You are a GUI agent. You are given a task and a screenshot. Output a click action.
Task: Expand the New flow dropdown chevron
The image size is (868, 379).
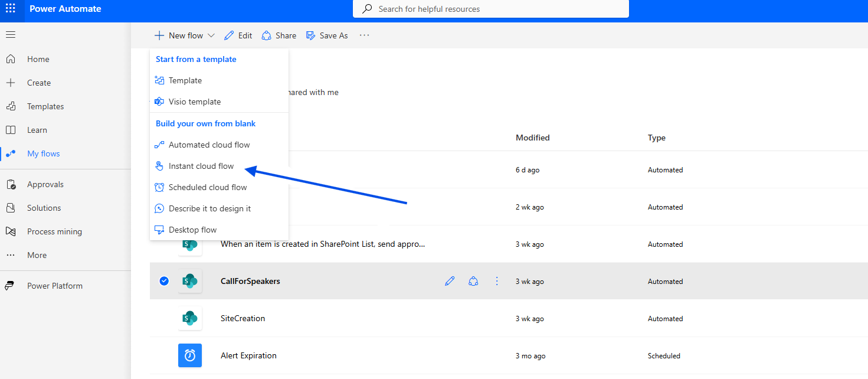click(211, 35)
